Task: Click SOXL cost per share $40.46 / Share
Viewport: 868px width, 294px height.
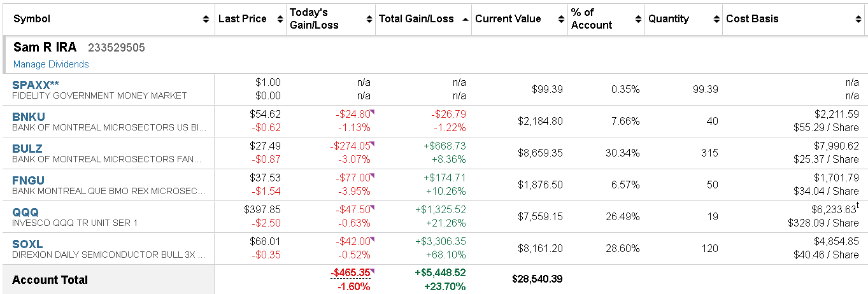Action: [x=827, y=255]
